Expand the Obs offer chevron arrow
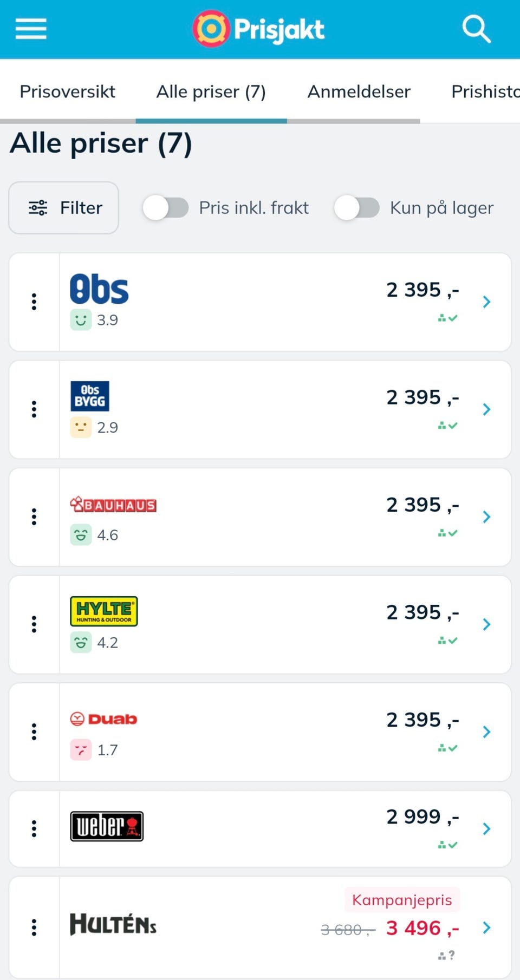520x980 pixels. (x=486, y=302)
